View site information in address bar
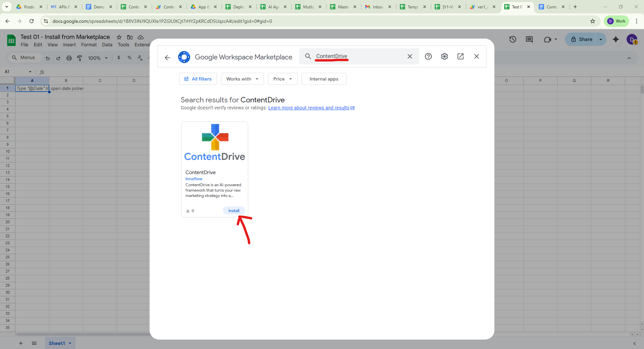This screenshot has width=644, height=349. coord(46,21)
